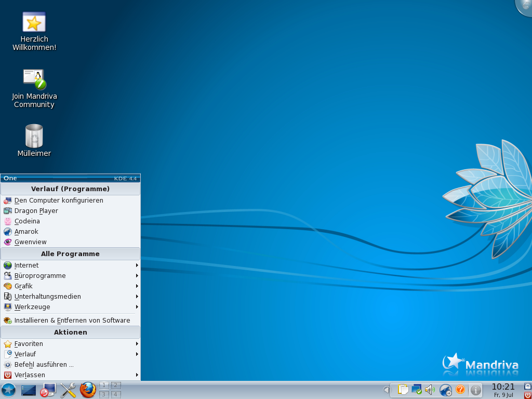Click the orange help question mark tray icon

tap(461, 390)
